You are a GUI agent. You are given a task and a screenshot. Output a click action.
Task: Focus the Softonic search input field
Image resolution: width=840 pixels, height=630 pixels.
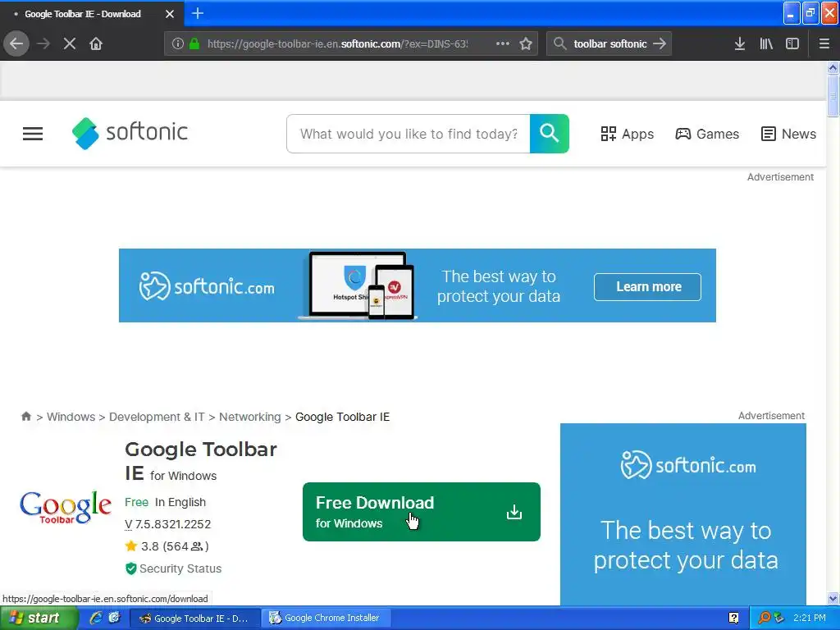[409, 134]
